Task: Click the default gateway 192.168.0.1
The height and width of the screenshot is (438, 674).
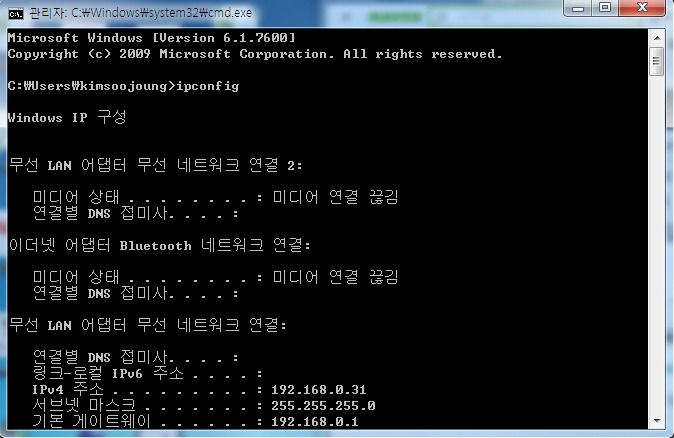Action: tap(315, 421)
